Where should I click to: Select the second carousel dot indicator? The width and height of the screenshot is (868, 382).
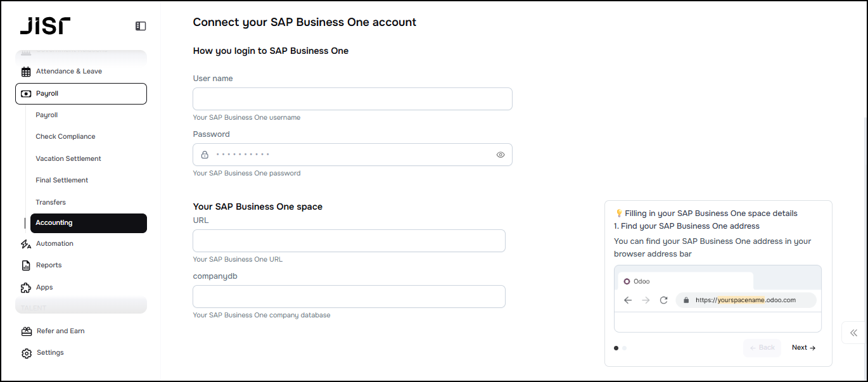(x=625, y=348)
